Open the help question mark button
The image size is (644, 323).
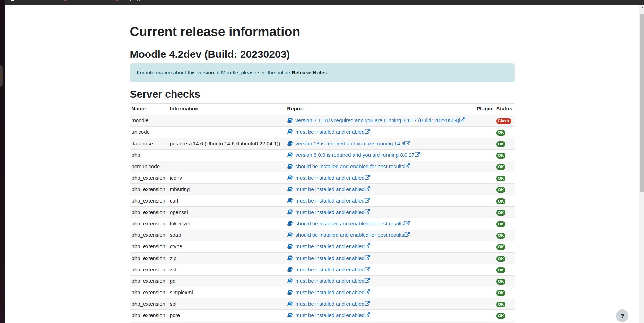[622, 316]
